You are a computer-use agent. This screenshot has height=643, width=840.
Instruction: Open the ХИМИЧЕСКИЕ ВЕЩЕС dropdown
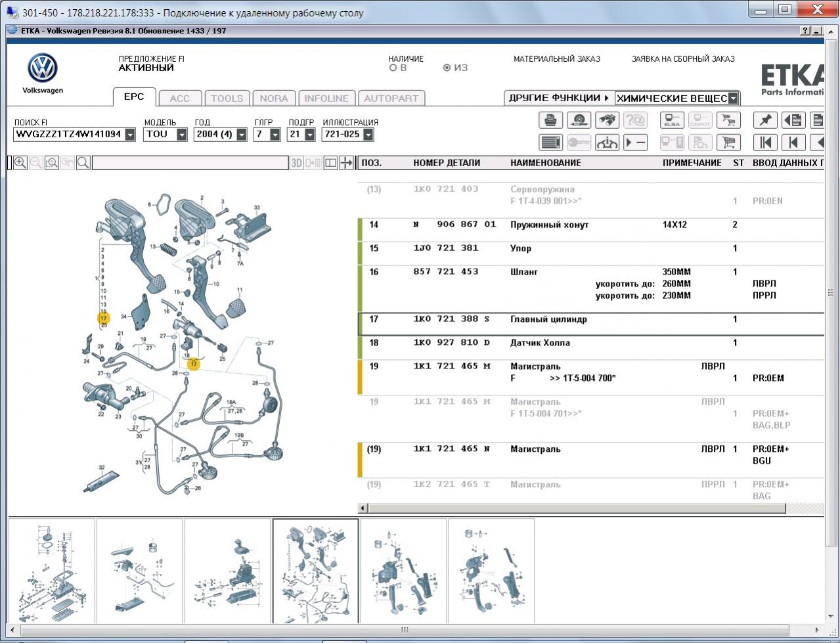pyautogui.click(x=734, y=99)
